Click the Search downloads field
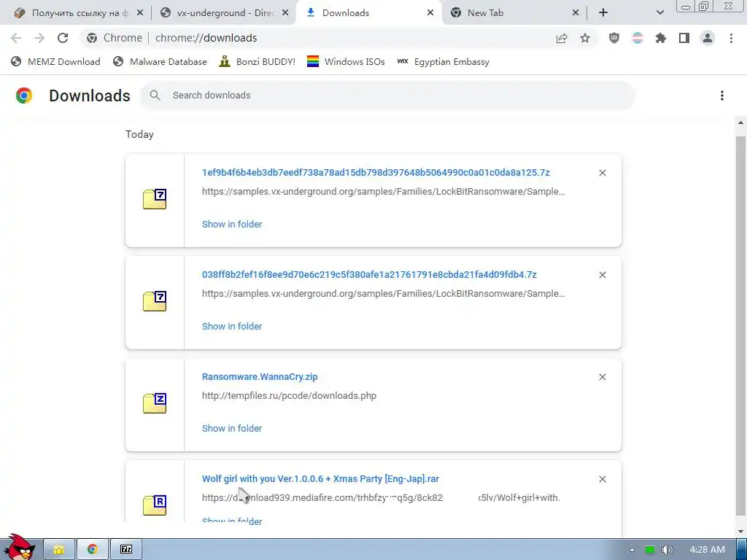The height and width of the screenshot is (560, 747). (x=388, y=96)
